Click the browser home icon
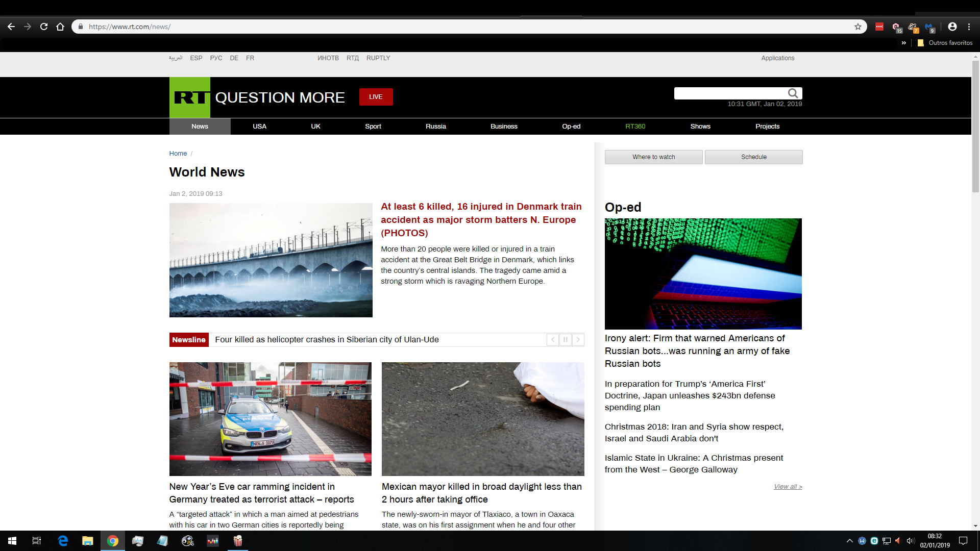This screenshot has width=980, height=551. pyautogui.click(x=60, y=27)
